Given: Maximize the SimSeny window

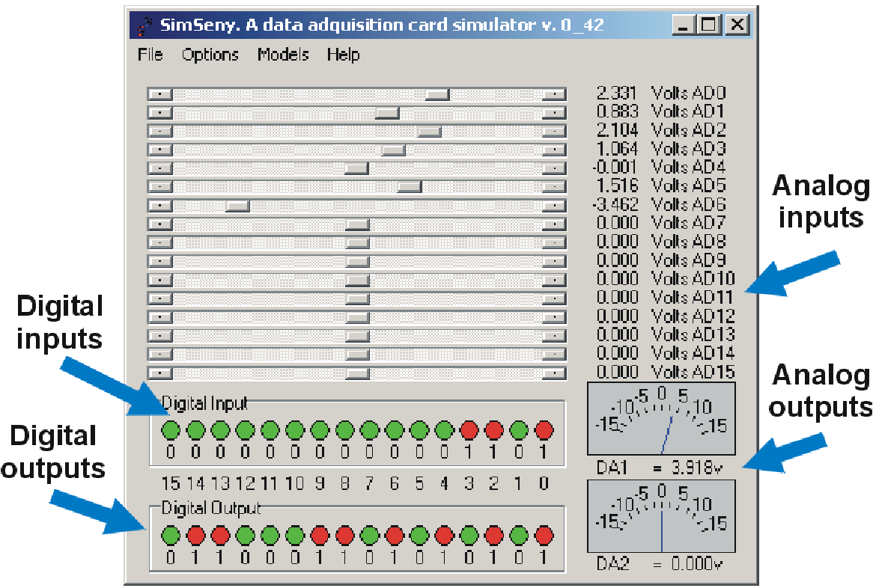Looking at the screenshot, I should tap(708, 25).
